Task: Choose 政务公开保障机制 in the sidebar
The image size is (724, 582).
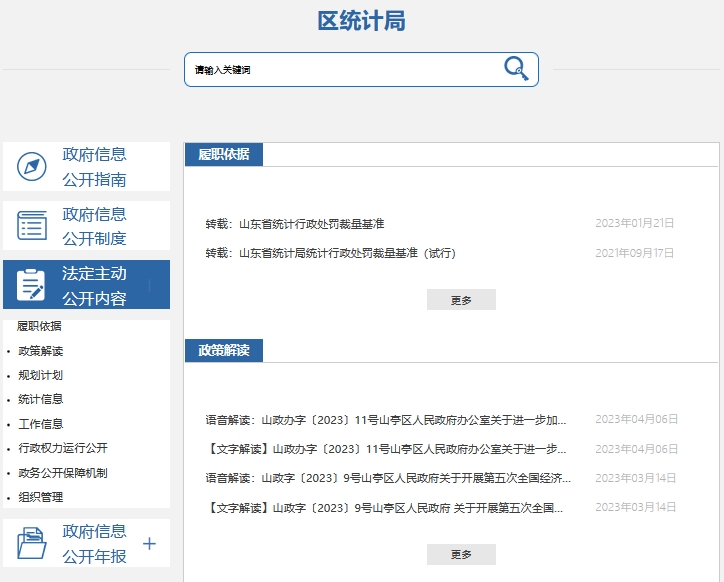Action: tap(62, 472)
